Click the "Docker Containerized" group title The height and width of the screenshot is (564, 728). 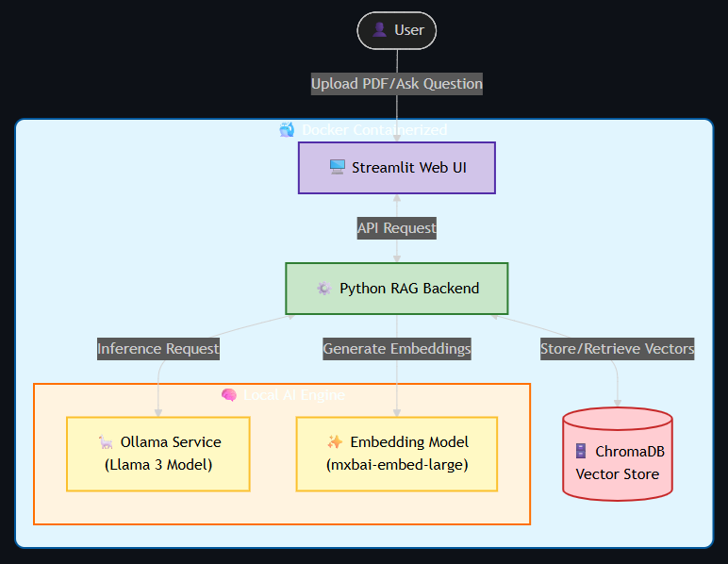[374, 130]
